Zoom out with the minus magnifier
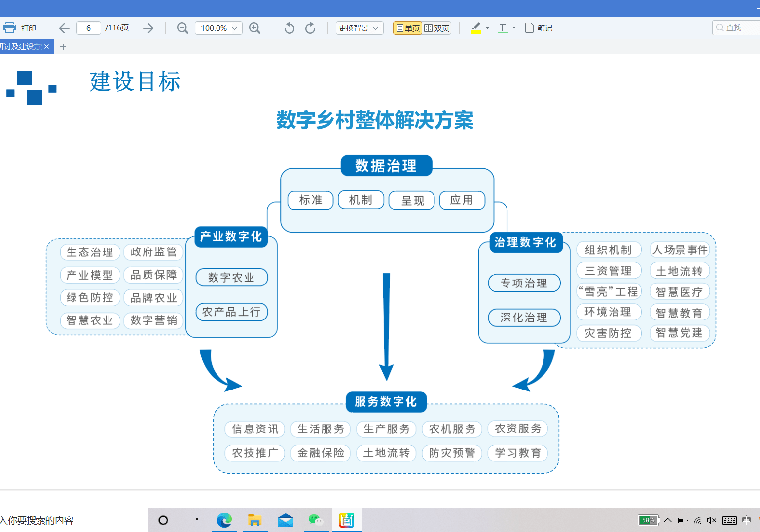The width and height of the screenshot is (760, 532). [x=182, y=28]
